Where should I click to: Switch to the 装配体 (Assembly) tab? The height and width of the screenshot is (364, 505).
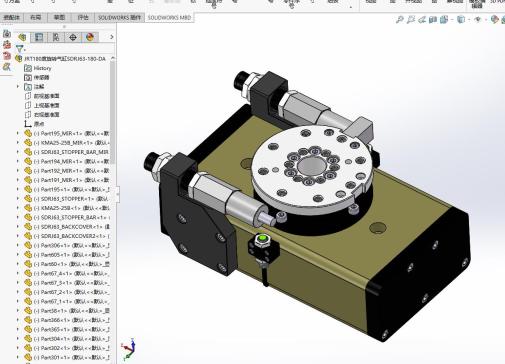click(x=12, y=17)
